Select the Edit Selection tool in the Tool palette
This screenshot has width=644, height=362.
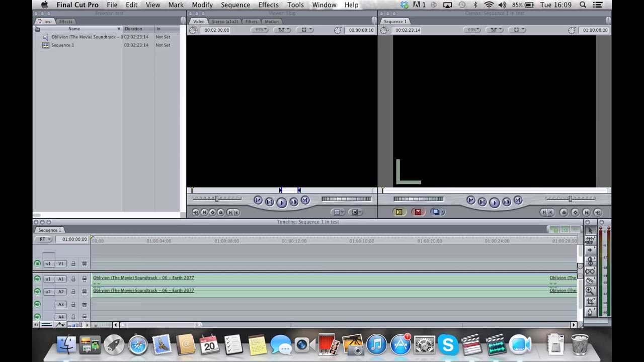click(590, 240)
